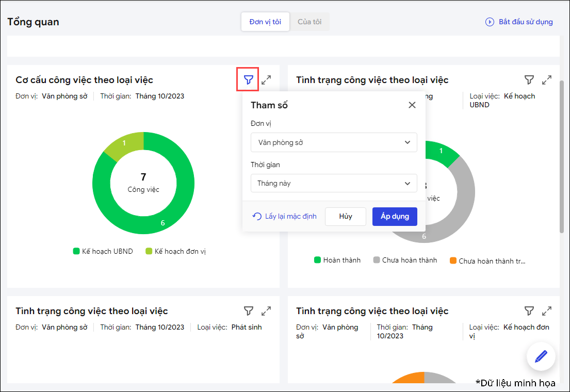Switch to the Của tôi tab
570x392 pixels.
(x=310, y=22)
